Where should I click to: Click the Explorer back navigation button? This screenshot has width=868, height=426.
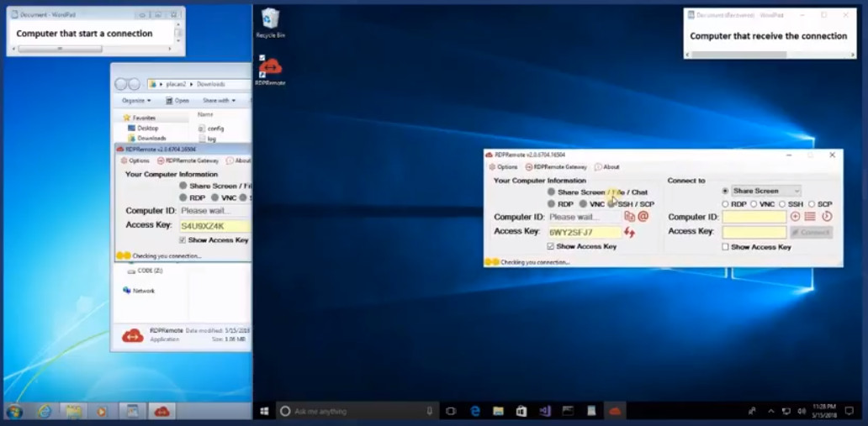(x=121, y=84)
